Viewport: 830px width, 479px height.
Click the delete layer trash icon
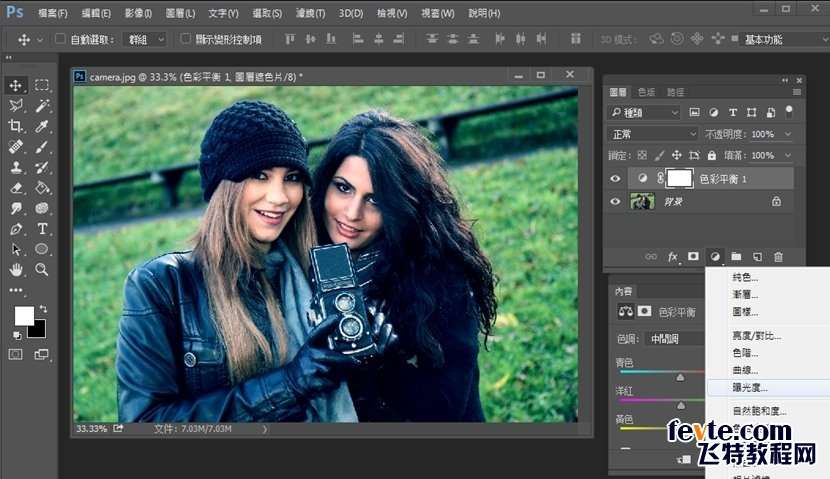pos(778,257)
